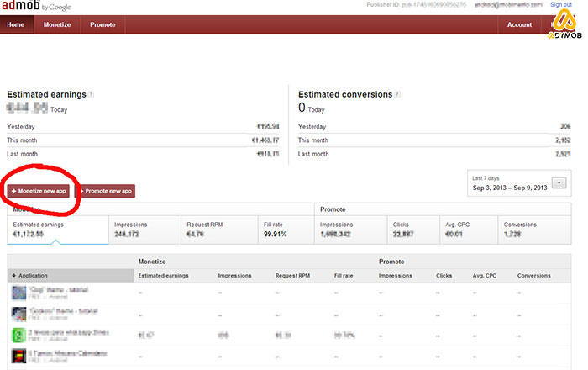This screenshot has width=588, height=370.
Task: Click the Sign out link
Action: (561, 4)
